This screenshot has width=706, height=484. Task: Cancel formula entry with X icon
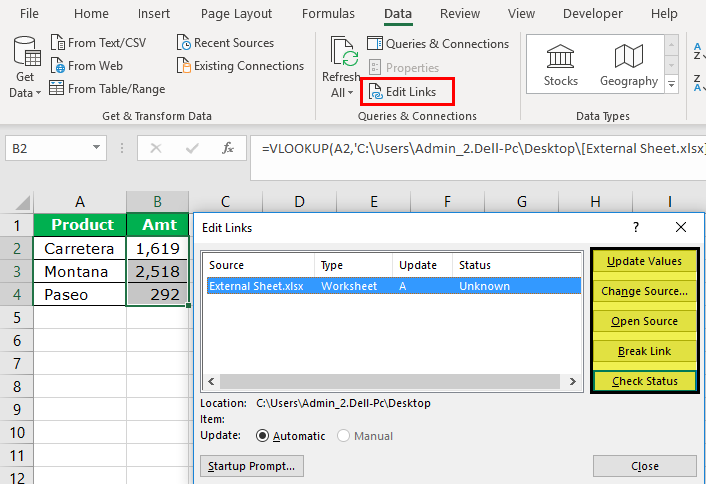[x=156, y=148]
